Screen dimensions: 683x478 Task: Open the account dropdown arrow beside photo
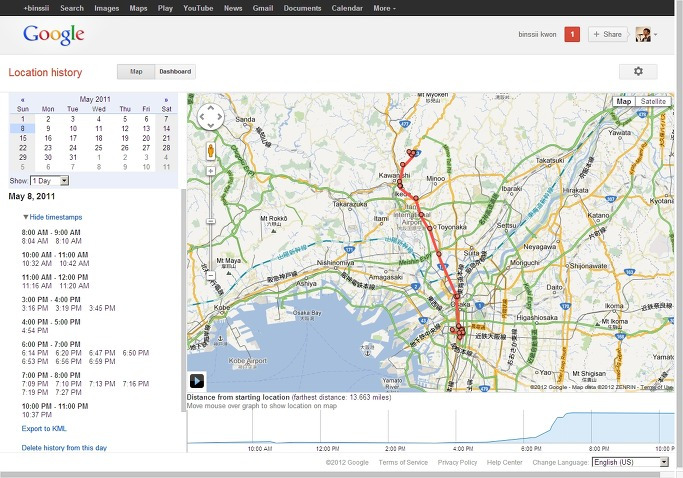coord(656,34)
